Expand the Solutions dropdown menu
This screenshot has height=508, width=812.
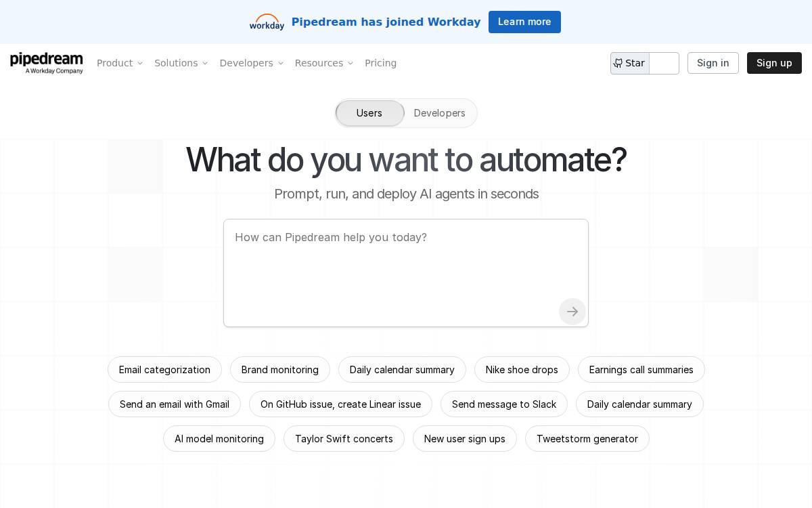(181, 63)
